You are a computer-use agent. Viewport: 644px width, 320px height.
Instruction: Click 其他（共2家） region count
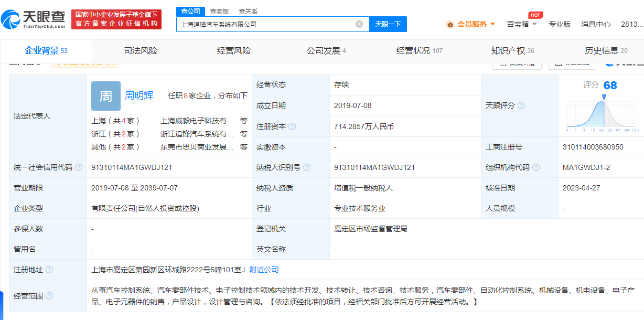tap(116, 147)
